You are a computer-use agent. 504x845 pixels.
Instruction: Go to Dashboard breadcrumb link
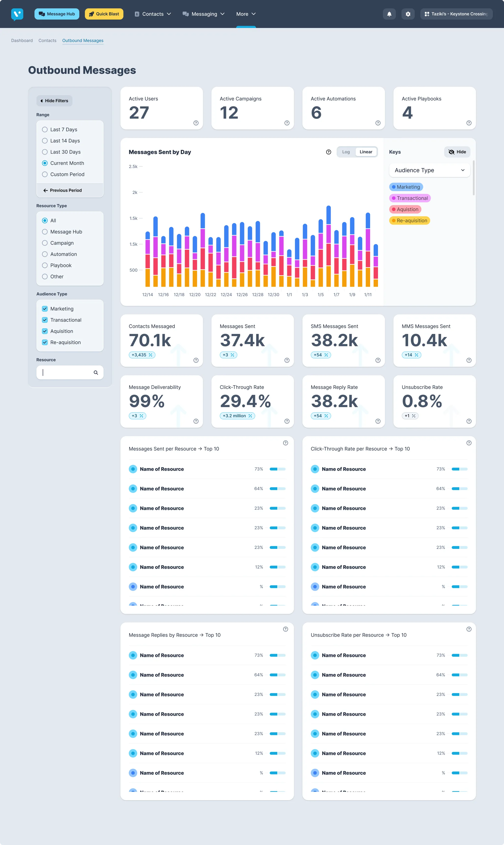tap(22, 40)
